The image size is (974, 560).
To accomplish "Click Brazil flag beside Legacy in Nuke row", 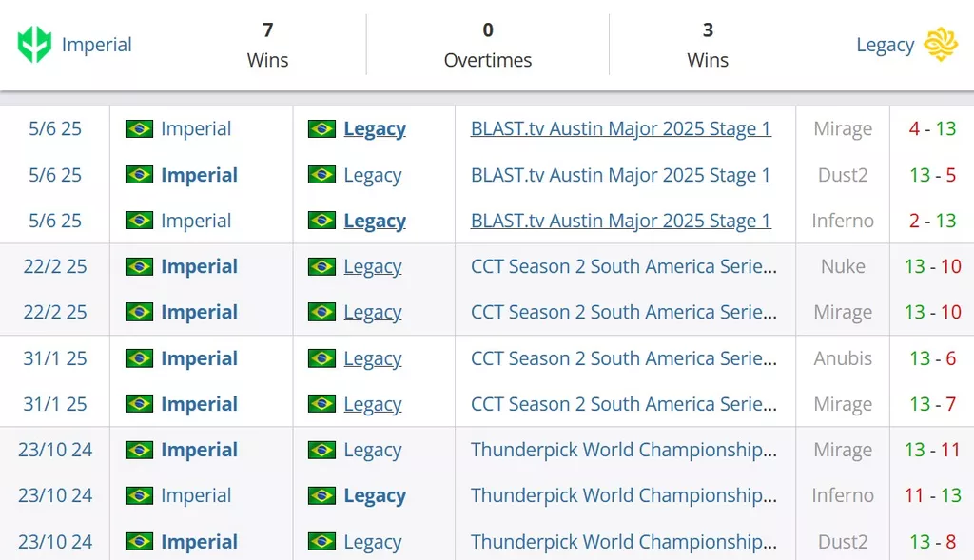I will point(321,266).
